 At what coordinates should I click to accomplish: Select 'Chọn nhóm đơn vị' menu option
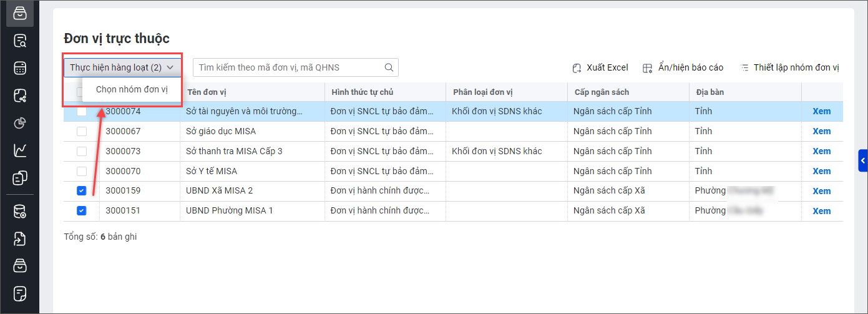click(132, 89)
